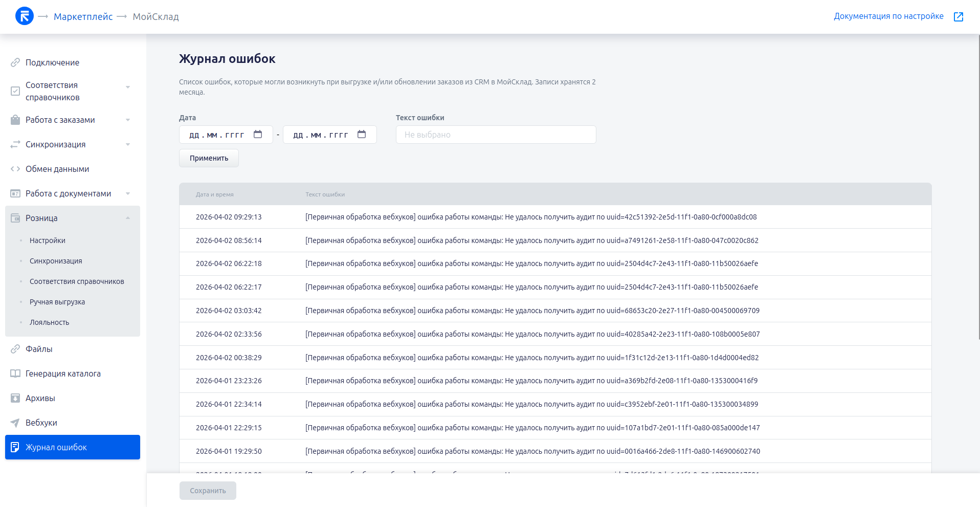980x507 pixels.
Task: Select Лояльность under Розница
Action: (49, 322)
